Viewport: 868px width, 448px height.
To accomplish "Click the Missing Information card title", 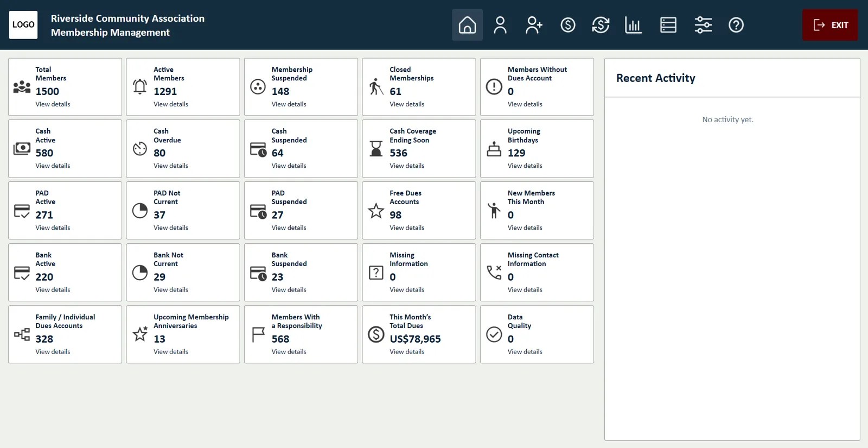I will point(409,260).
